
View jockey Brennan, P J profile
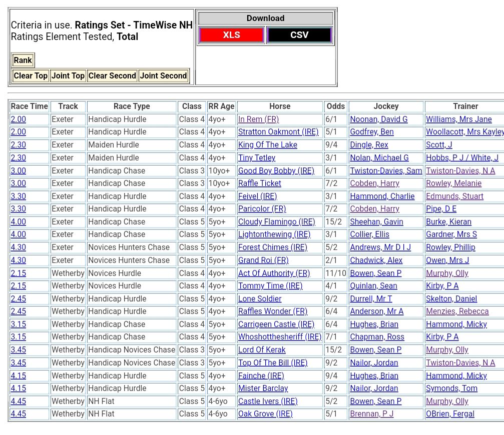click(x=371, y=414)
